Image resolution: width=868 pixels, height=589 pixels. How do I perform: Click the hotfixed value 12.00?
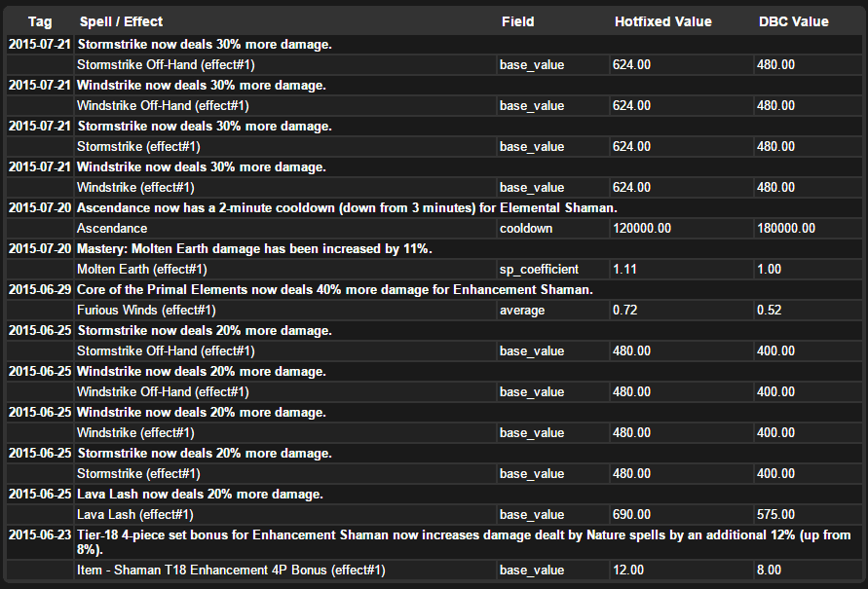[x=628, y=571]
